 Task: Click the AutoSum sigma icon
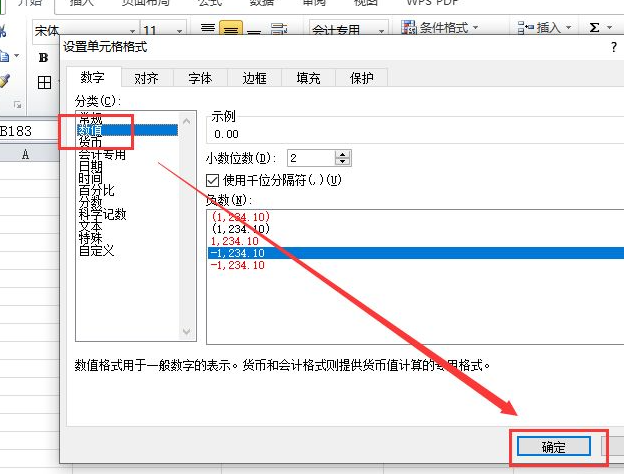(595, 28)
